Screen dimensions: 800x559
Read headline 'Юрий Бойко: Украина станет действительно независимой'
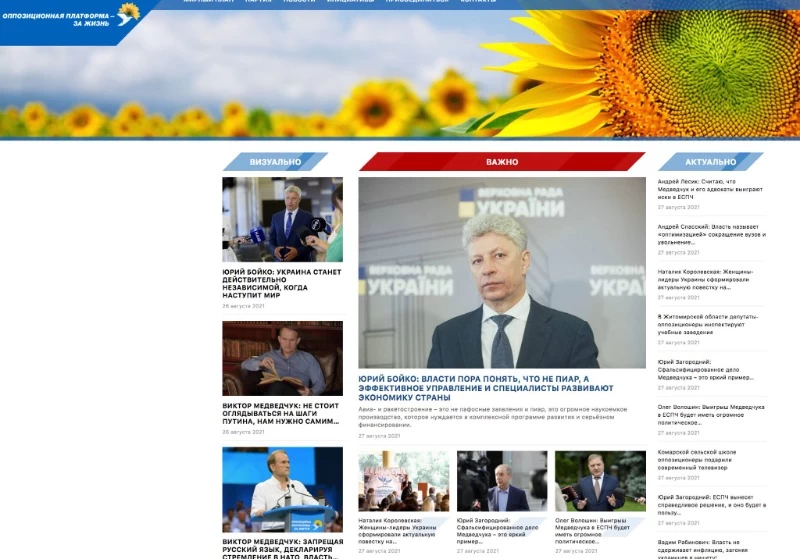coord(281,283)
